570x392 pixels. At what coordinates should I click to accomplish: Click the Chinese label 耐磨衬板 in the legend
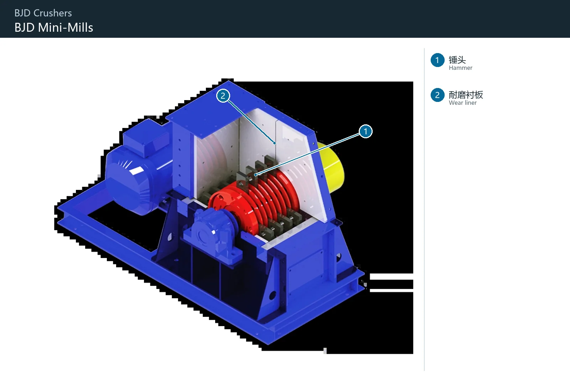point(466,94)
